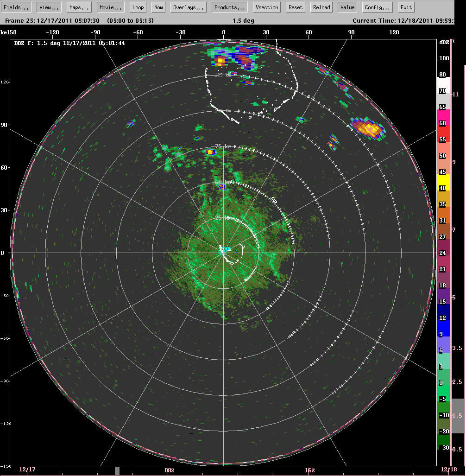Image resolution: width=466 pixels, height=476 pixels.
Task: Select the -10 dBZ swatch on color scale
Action: (x=442, y=415)
